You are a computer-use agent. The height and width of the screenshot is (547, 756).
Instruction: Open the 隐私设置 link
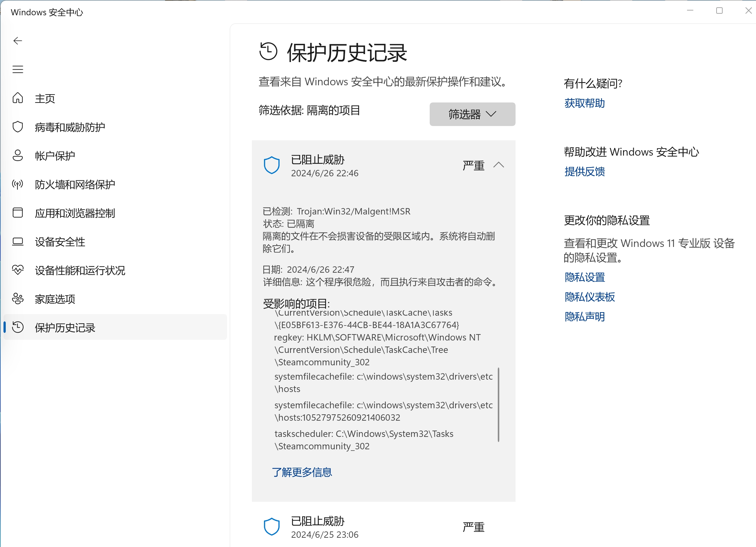585,277
